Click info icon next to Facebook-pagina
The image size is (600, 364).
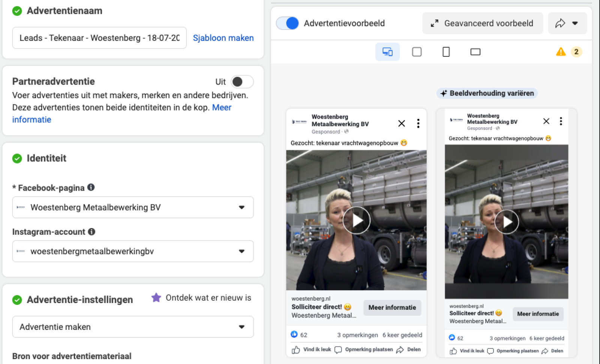[91, 187]
